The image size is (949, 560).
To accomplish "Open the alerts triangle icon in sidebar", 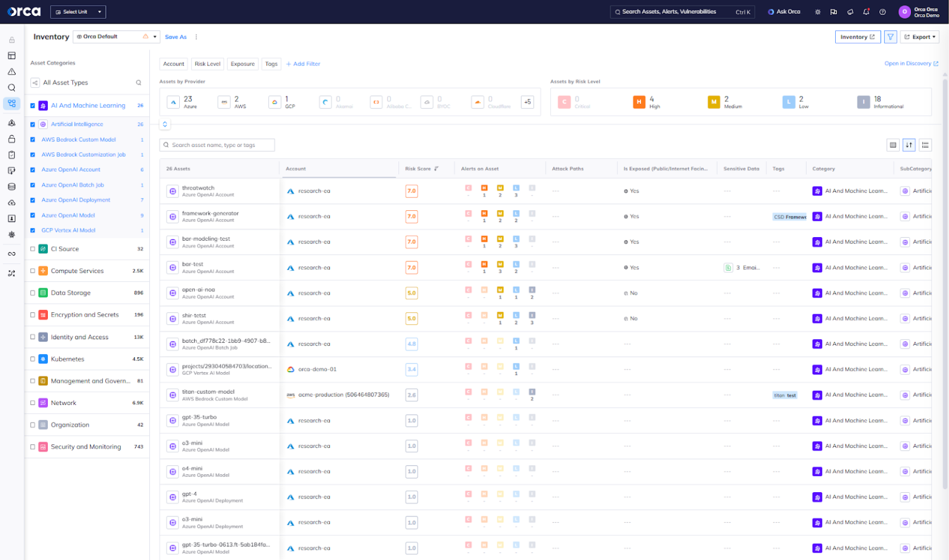I will click(x=11, y=72).
